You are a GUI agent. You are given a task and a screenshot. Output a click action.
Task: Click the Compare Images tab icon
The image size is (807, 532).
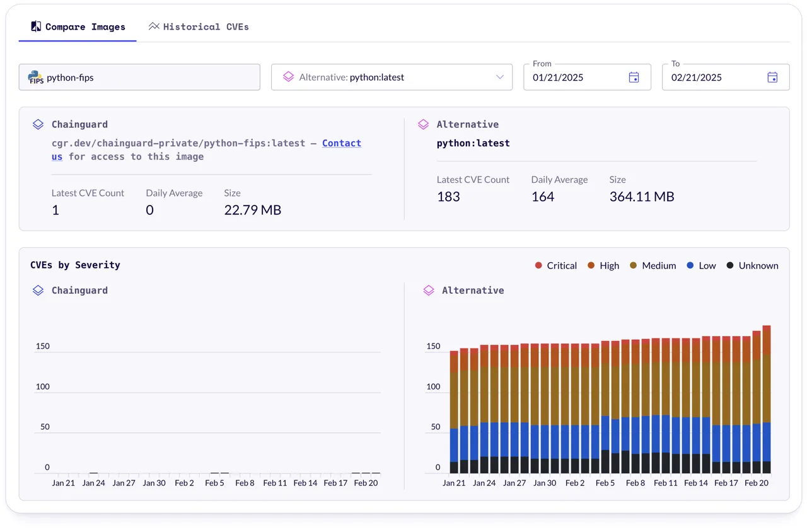pyautogui.click(x=36, y=26)
